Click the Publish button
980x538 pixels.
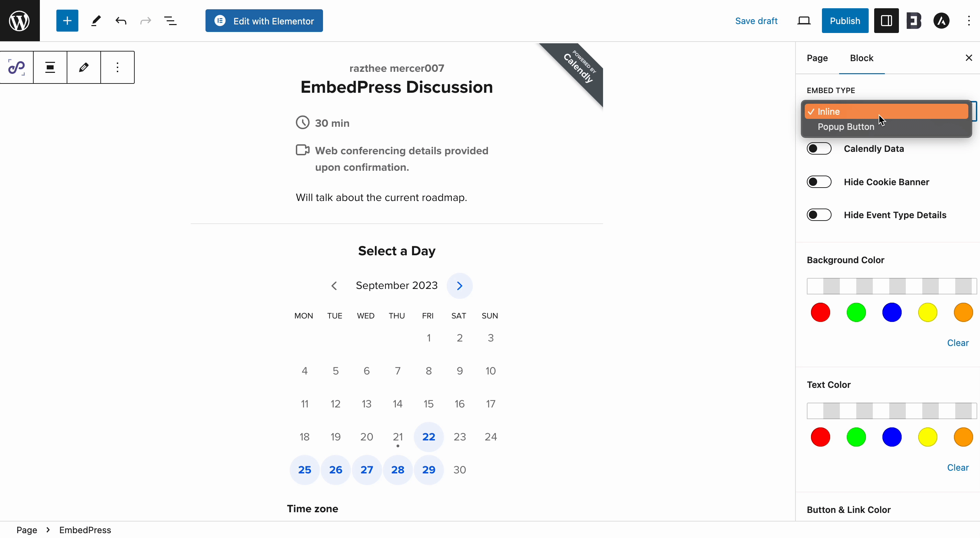pyautogui.click(x=845, y=21)
